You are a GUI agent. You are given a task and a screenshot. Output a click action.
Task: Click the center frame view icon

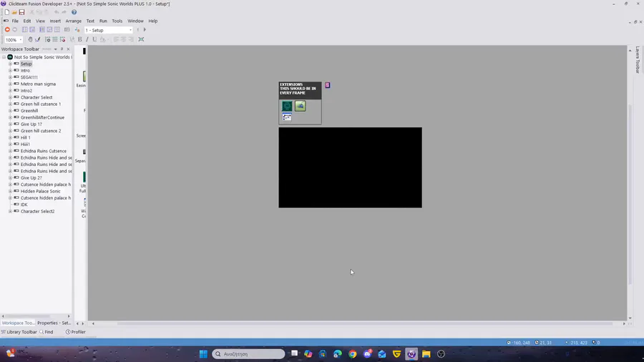[x=141, y=39]
